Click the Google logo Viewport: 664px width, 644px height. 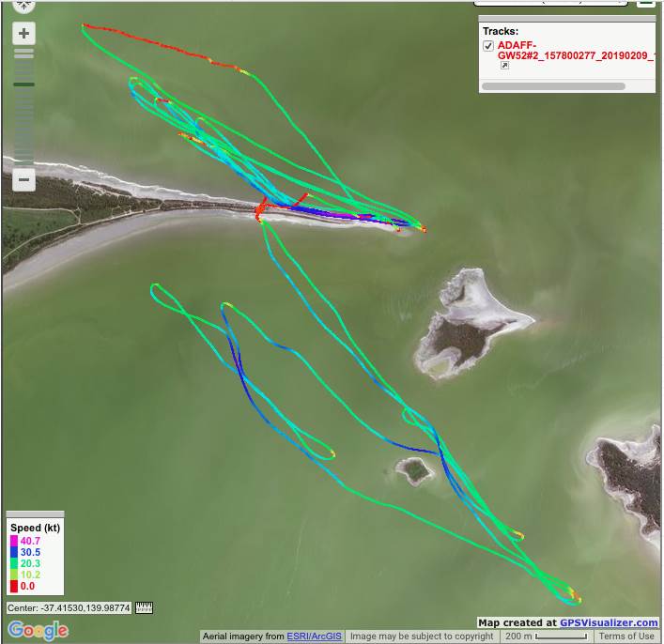tap(38, 630)
